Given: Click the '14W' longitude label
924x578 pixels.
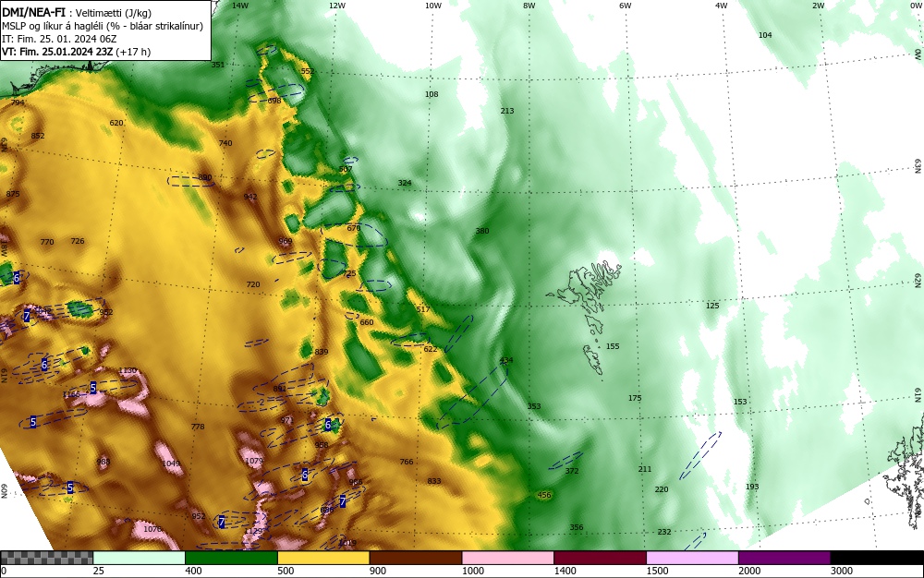Looking at the screenshot, I should point(240,6).
